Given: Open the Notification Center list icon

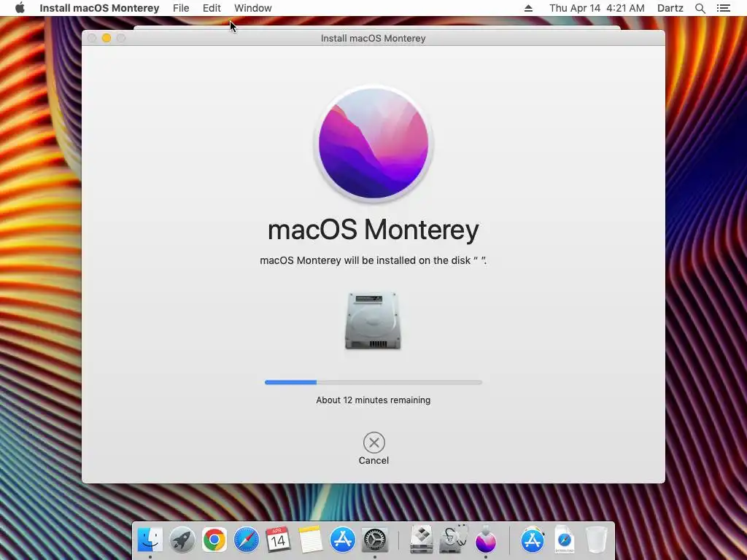Looking at the screenshot, I should [x=723, y=8].
